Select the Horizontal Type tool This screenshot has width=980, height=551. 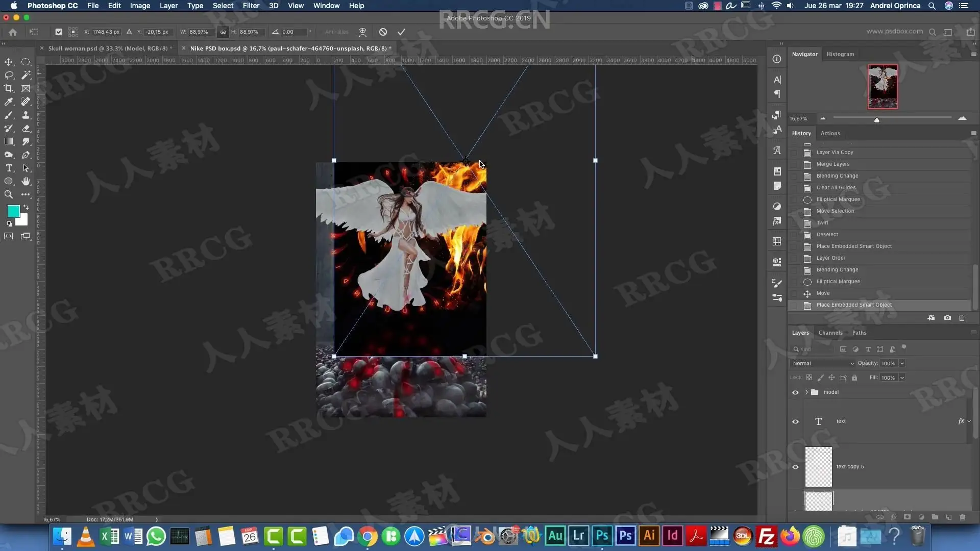[x=9, y=168]
